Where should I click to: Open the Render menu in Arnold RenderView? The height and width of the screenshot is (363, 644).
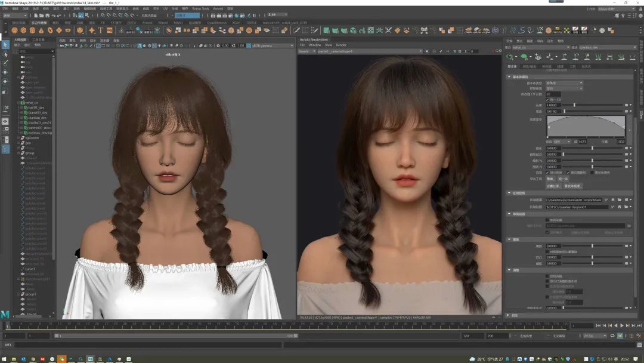tap(341, 45)
